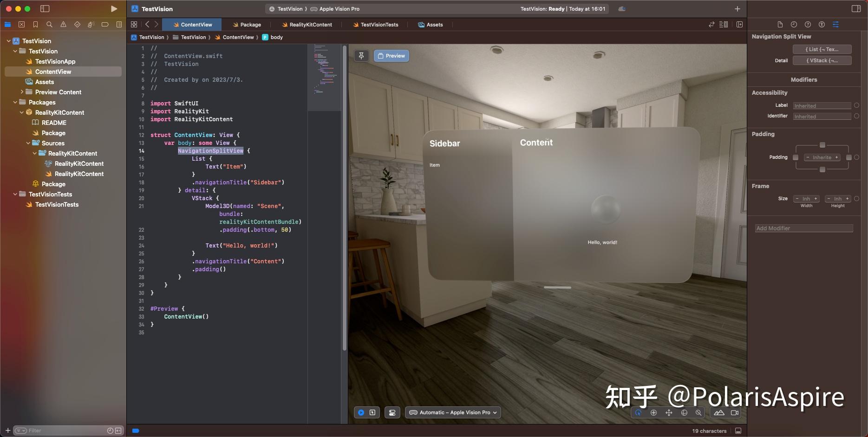This screenshot has width=868, height=437.
Task: Switch to the RealityKitContent tab
Action: [x=307, y=25]
